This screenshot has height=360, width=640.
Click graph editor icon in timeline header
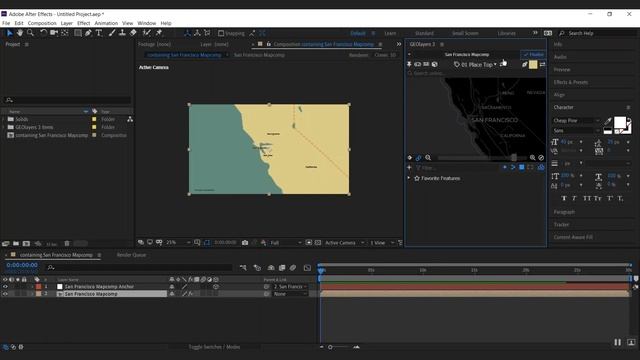pyautogui.click(x=307, y=268)
